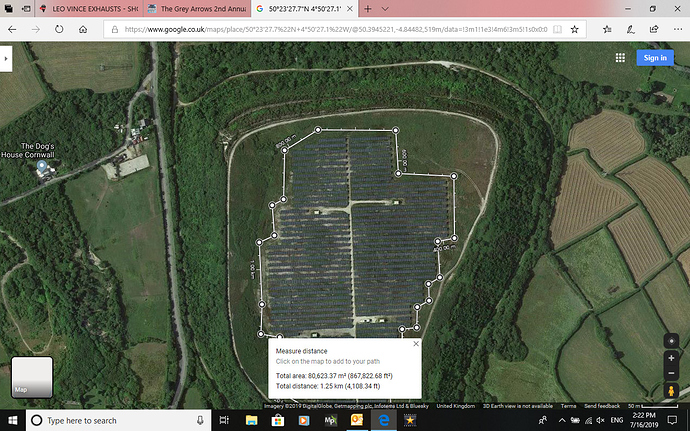Screen dimensions: 690x431
Task: Click the address bar URL field
Action: [336, 29]
